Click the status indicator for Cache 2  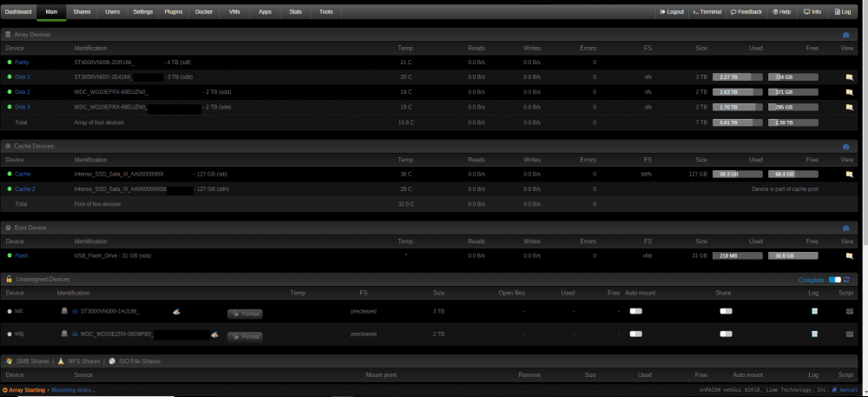coord(10,189)
